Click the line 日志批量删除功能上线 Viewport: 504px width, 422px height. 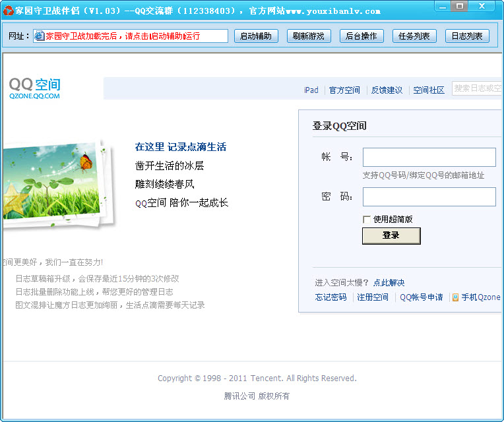pyautogui.click(x=94, y=292)
